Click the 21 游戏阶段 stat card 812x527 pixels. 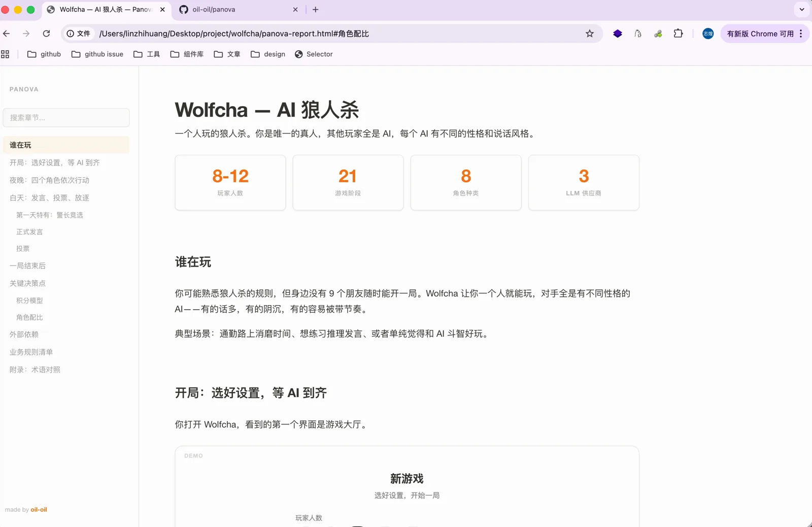(348, 183)
